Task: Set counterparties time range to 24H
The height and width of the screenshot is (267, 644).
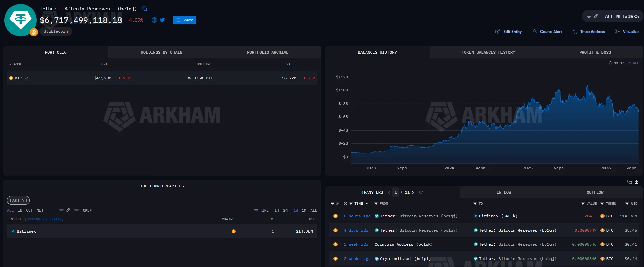Action: [286, 210]
